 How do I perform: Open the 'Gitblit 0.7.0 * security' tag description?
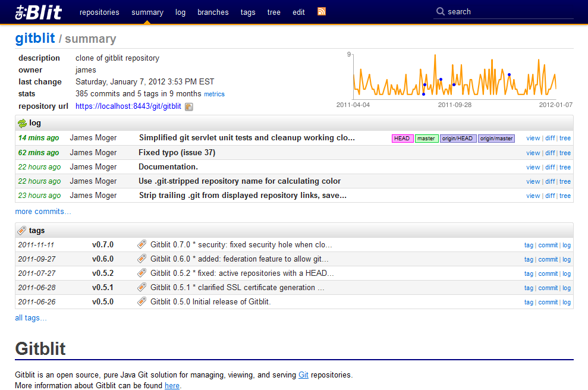(241, 244)
